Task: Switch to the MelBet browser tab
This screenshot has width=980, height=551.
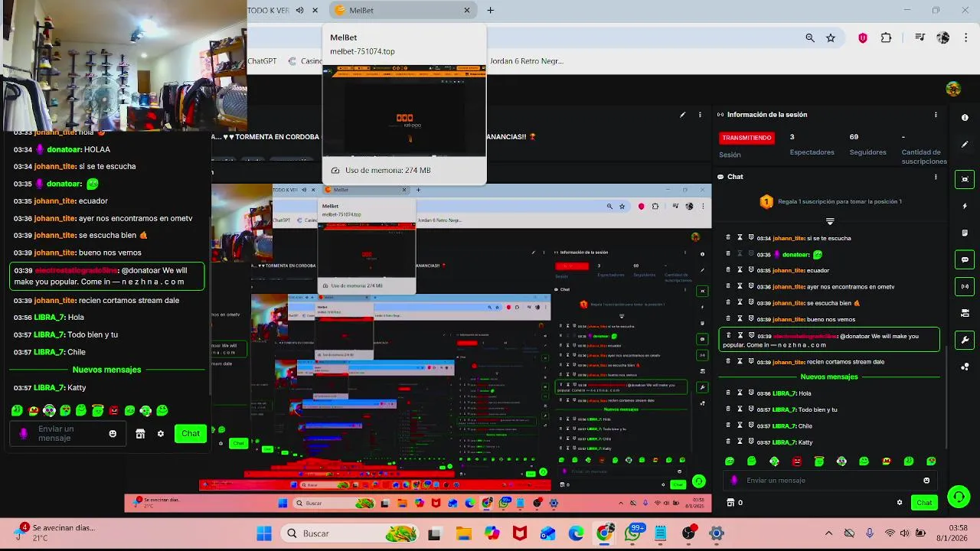Action: [x=403, y=10]
